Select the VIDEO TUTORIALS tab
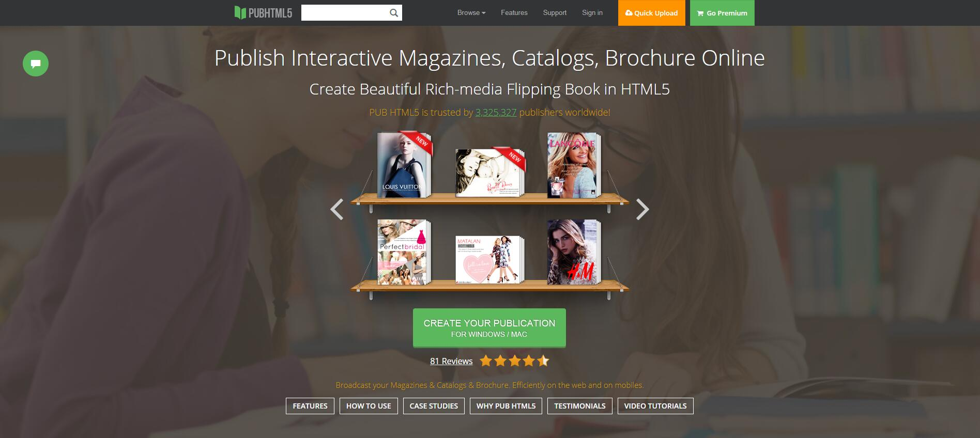Viewport: 980px width, 438px height. coord(655,406)
